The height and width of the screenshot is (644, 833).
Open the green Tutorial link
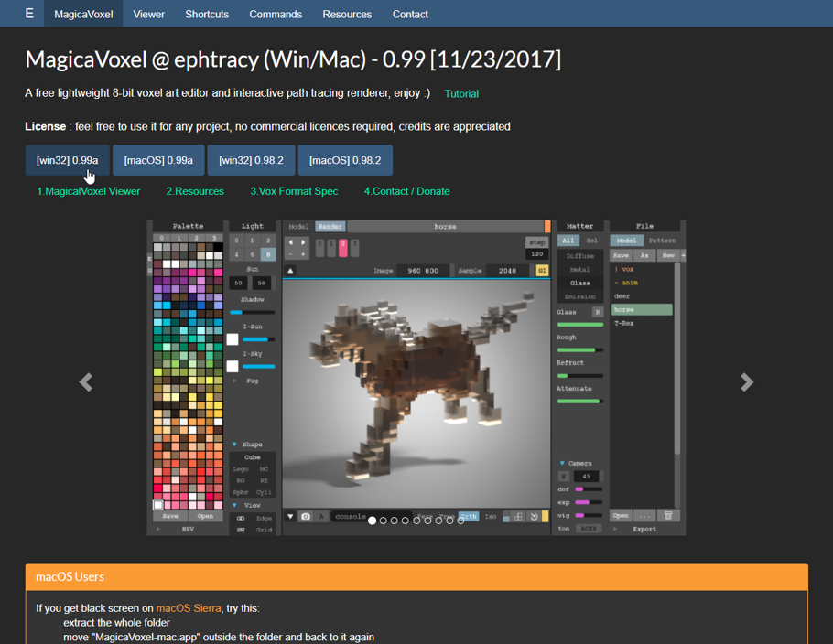[461, 94]
